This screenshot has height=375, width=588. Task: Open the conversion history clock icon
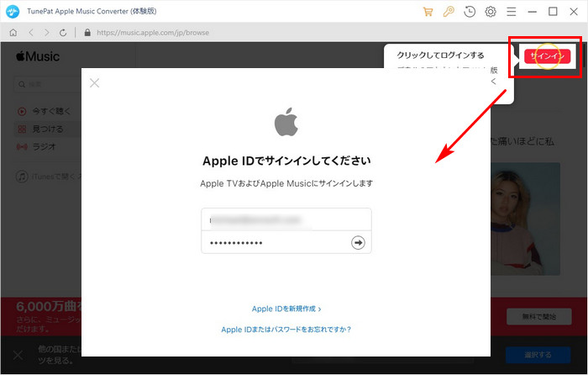(x=470, y=12)
